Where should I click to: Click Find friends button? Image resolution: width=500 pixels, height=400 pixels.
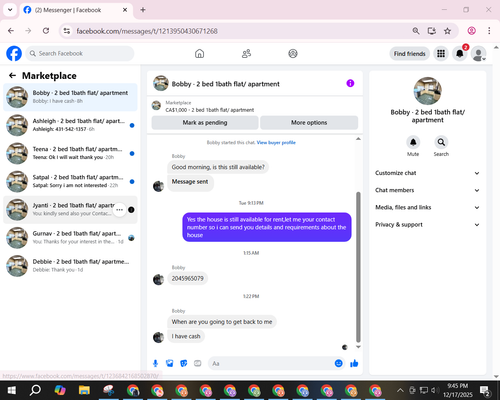(409, 54)
